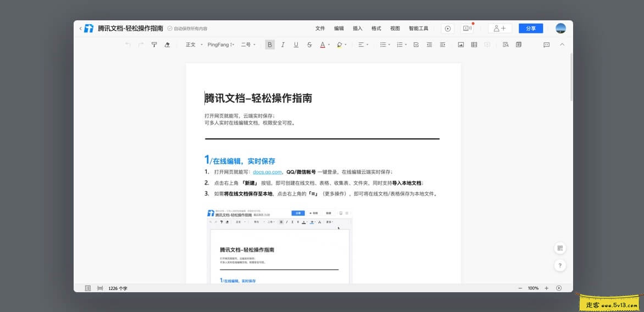Expand numbered list style arrow

coord(406,44)
